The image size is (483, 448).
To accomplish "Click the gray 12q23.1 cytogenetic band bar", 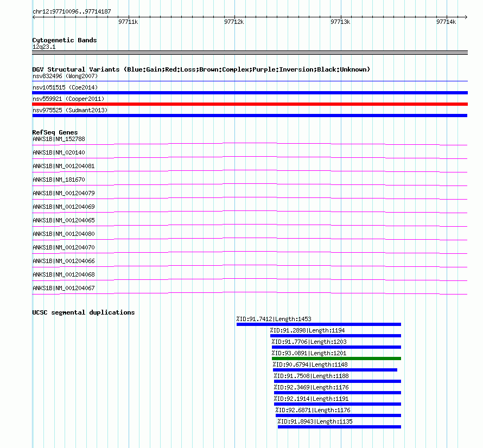I will [250, 53].
